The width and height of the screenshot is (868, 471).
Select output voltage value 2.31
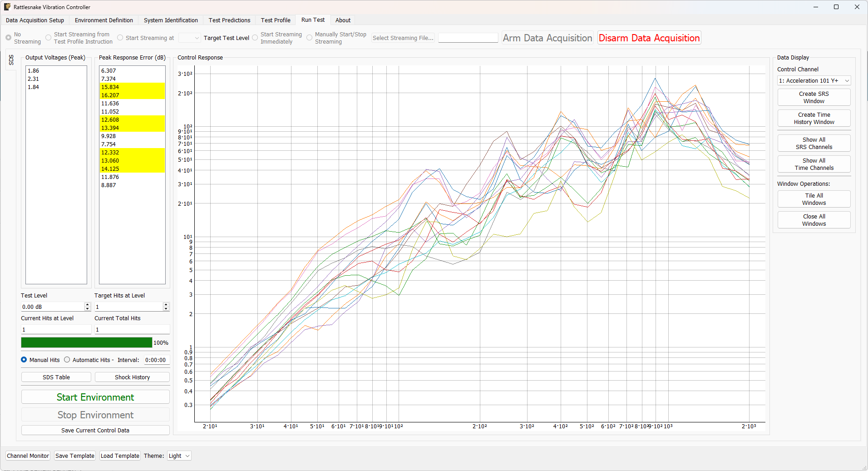coord(56,79)
